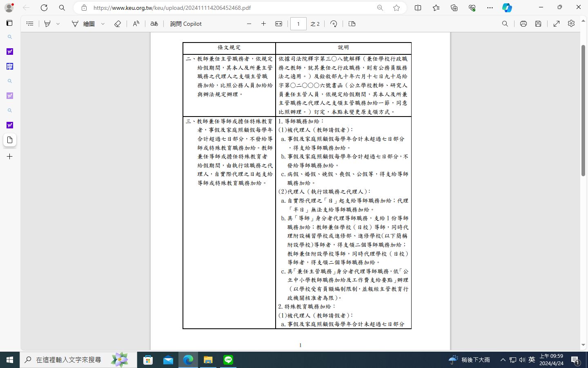Image resolution: width=588 pixels, height=368 pixels.
Task: Open the PDF table of contents panel
Action: 30,24
